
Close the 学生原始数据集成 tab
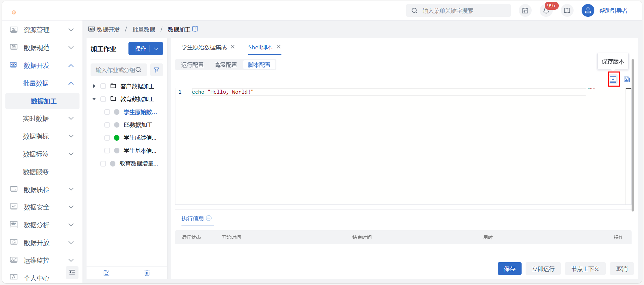tap(232, 47)
